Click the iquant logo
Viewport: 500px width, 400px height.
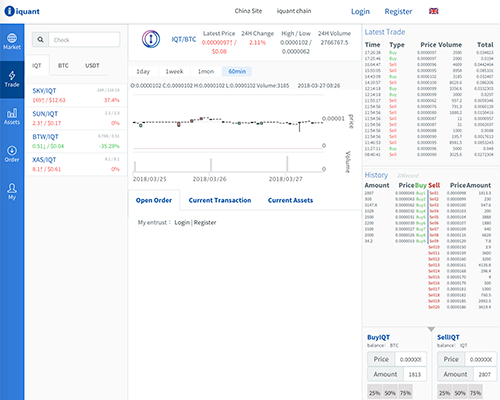click(x=22, y=11)
